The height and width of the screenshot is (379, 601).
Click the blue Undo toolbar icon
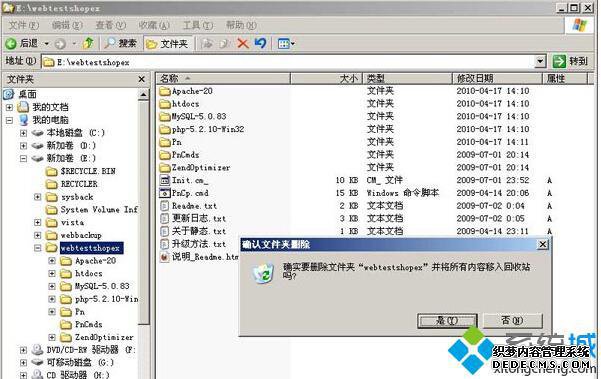[x=260, y=43]
